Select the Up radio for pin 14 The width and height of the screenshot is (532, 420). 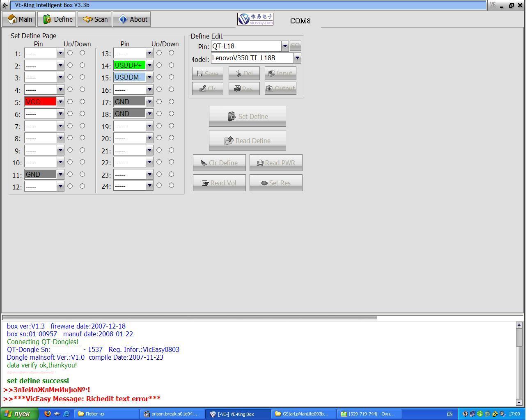159,65
